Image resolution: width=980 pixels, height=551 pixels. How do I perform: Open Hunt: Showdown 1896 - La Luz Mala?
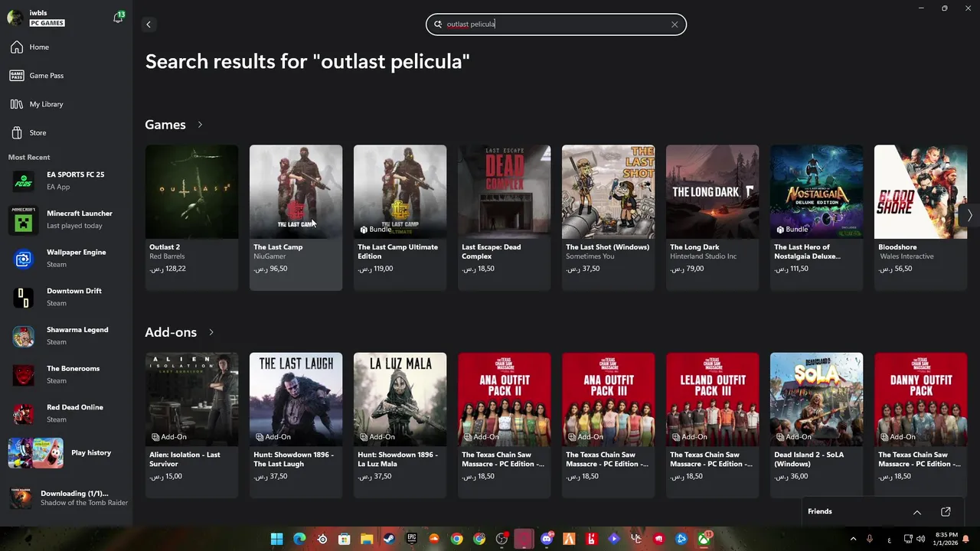point(400,425)
